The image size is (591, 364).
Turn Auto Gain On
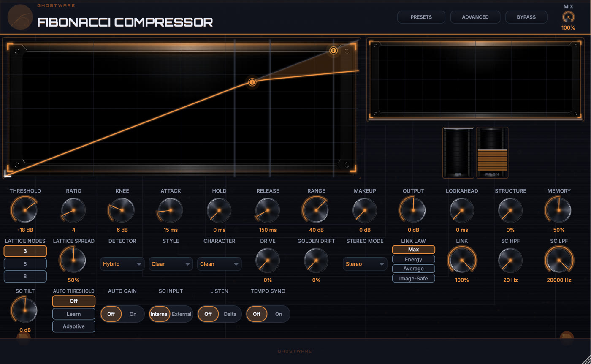133,314
